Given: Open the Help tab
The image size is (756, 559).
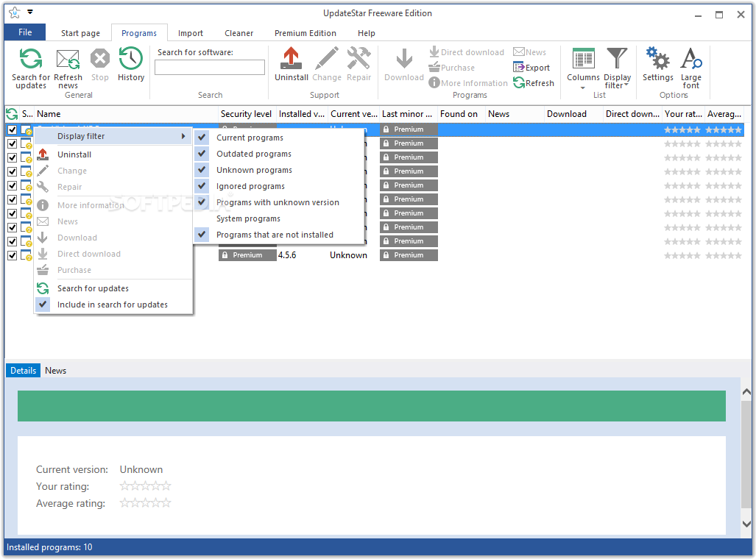Looking at the screenshot, I should 367,33.
